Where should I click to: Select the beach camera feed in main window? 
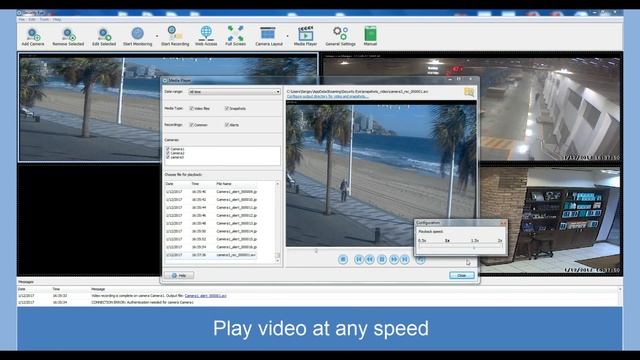90,107
